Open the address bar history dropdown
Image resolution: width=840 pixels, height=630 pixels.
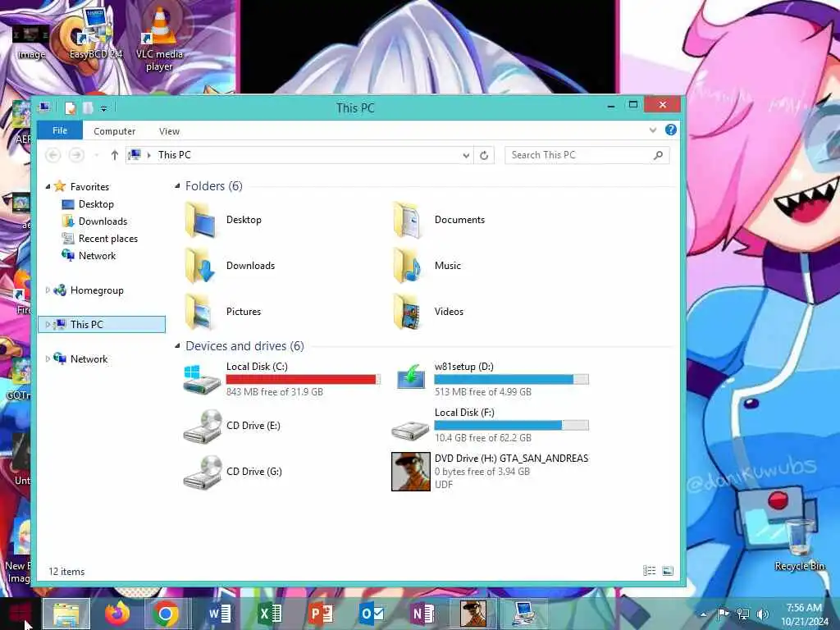click(x=466, y=155)
